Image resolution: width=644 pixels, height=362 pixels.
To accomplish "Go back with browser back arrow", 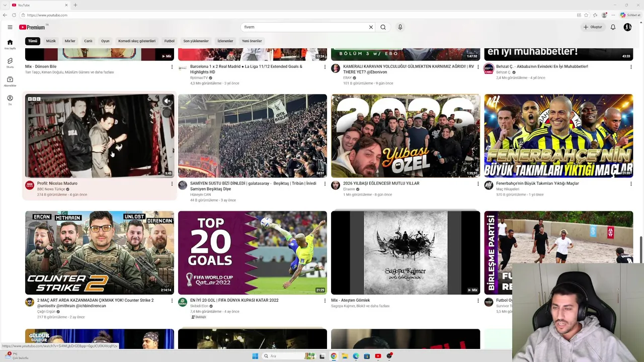I will (x=5, y=15).
